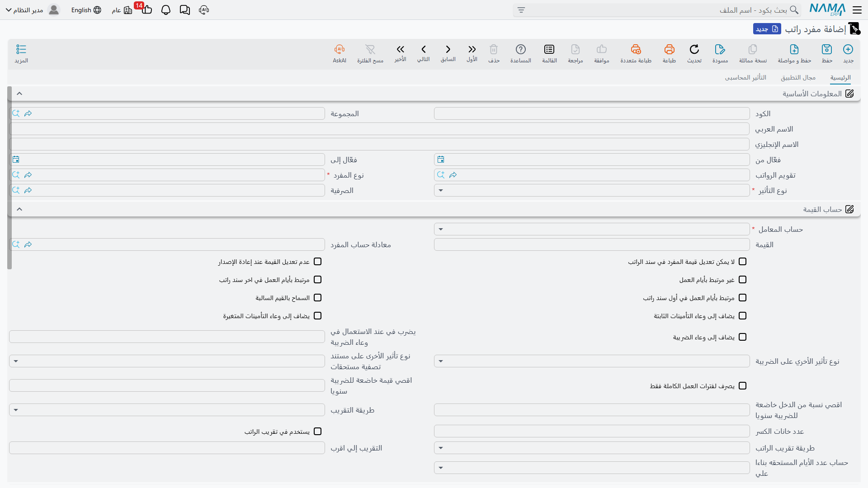Check غير مرتبط بأيام العمل
The height and width of the screenshot is (488, 868).
742,280
